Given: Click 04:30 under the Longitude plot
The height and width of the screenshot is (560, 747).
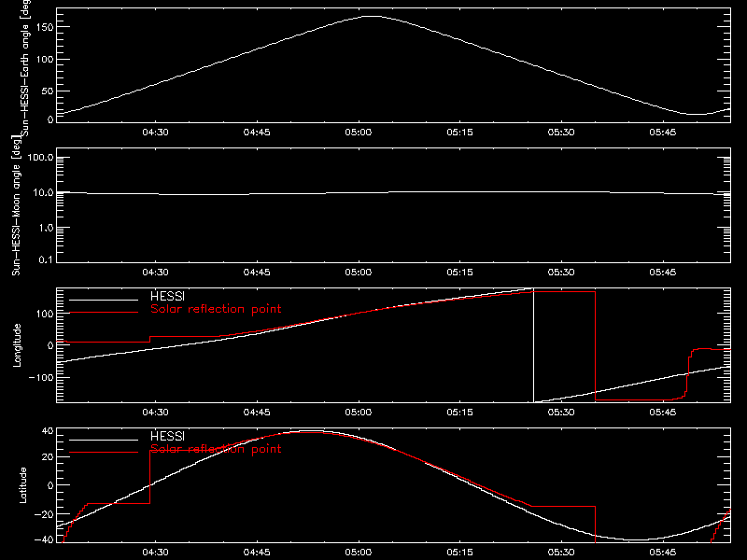Looking at the screenshot, I should point(155,413).
